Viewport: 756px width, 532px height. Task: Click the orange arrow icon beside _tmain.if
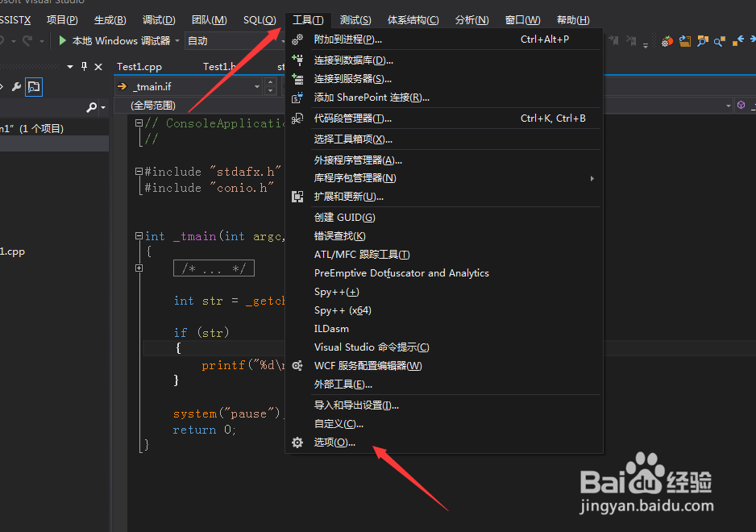pyautogui.click(x=122, y=86)
